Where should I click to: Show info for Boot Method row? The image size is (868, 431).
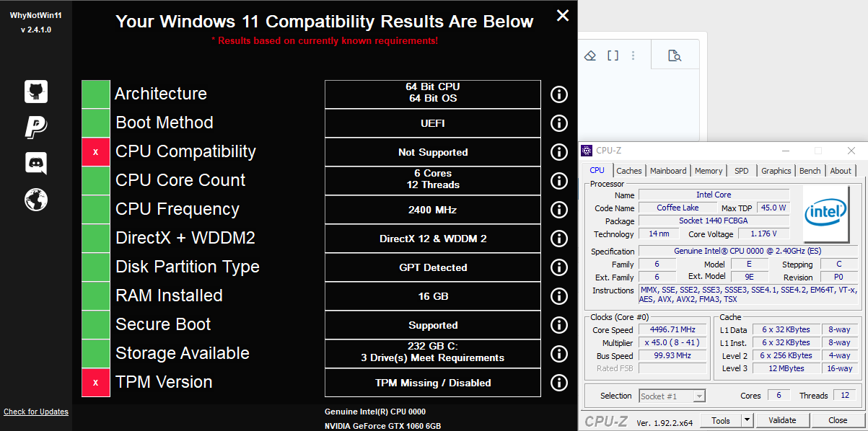click(559, 123)
